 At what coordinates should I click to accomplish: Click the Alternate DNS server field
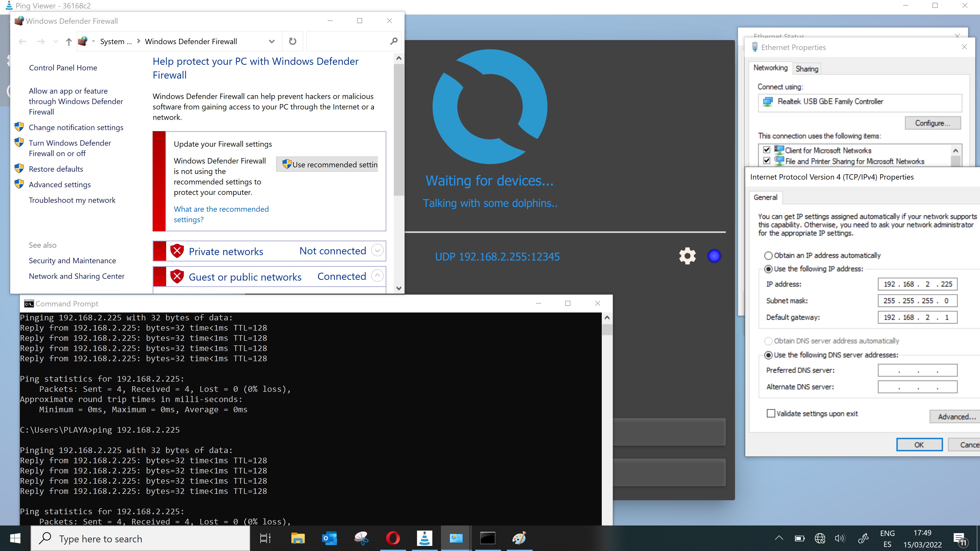click(x=917, y=387)
